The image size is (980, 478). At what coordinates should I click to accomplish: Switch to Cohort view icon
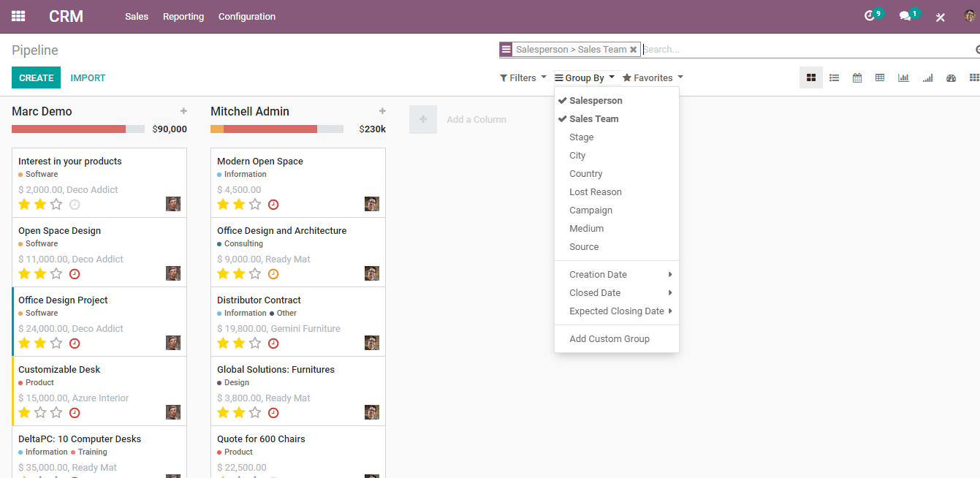(927, 77)
